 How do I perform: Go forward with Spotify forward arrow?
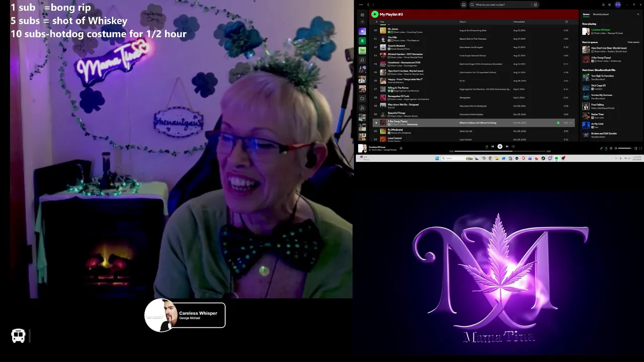pyautogui.click(x=373, y=5)
